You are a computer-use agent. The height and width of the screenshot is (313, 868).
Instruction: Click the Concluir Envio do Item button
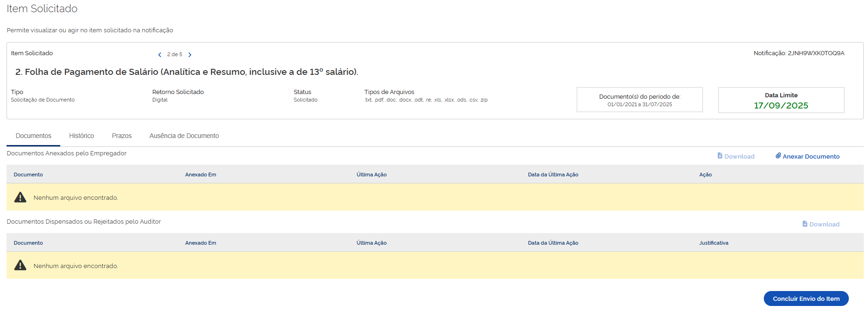(806, 298)
